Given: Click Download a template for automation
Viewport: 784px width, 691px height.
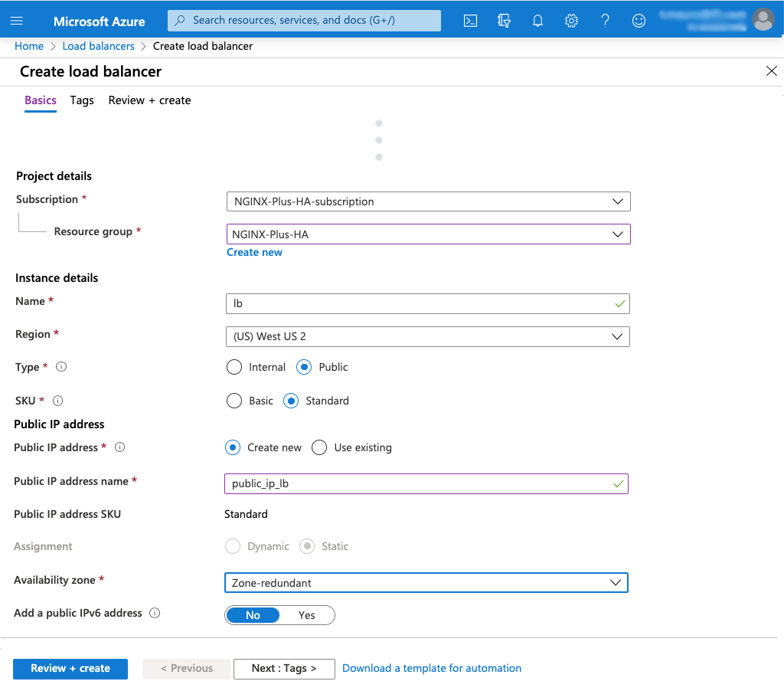Looking at the screenshot, I should [x=432, y=669].
